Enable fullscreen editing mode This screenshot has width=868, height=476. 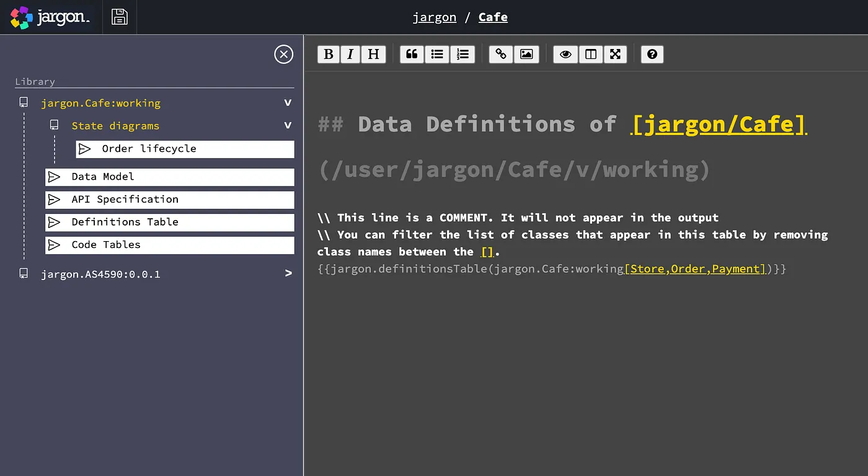coord(615,55)
